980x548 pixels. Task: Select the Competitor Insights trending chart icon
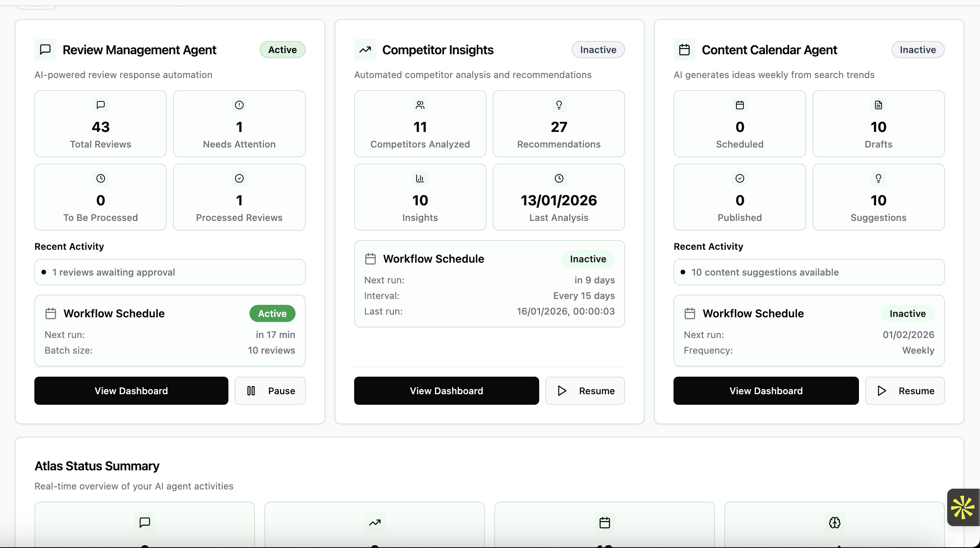point(364,50)
